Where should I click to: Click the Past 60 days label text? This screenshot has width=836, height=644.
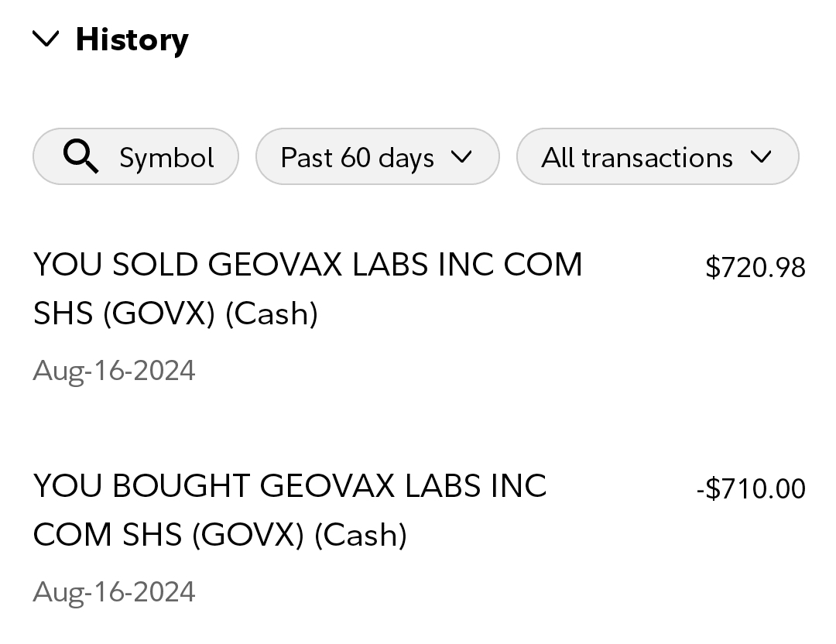(x=357, y=158)
